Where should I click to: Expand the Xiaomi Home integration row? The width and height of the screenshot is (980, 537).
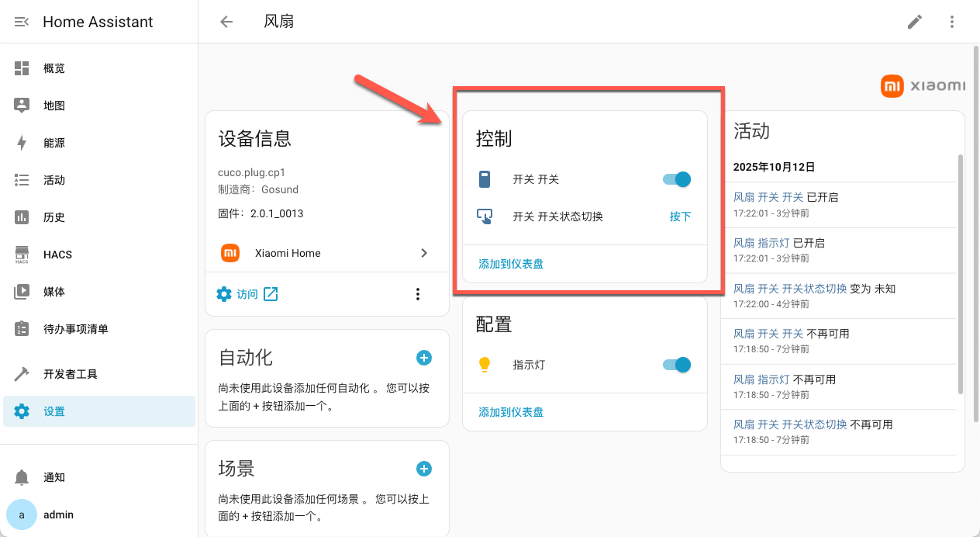[x=423, y=253]
